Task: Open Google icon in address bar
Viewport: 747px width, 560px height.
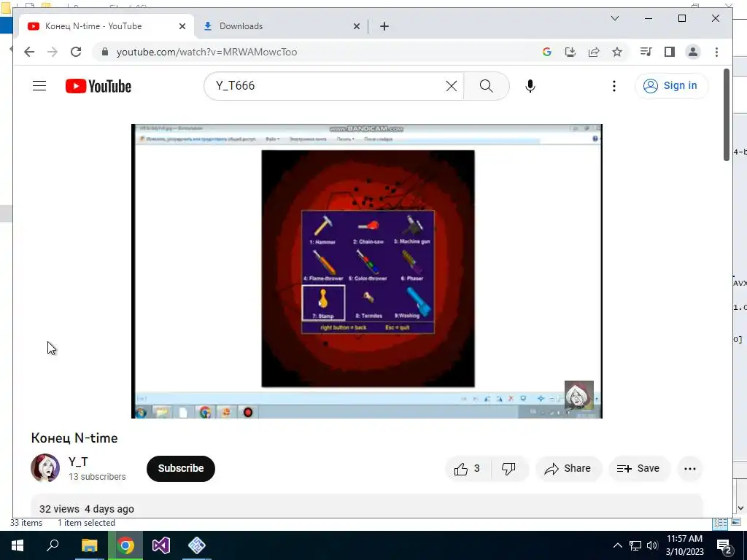Action: [x=547, y=52]
